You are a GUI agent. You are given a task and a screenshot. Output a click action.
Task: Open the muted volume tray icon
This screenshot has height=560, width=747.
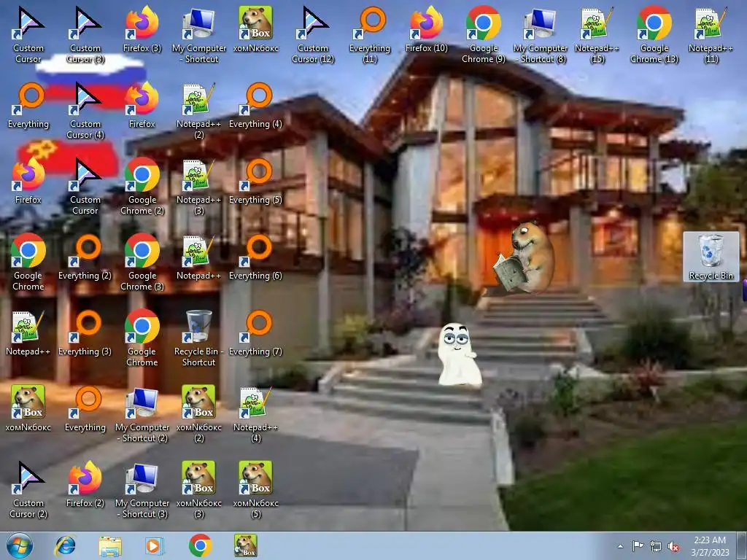pyautogui.click(x=673, y=547)
